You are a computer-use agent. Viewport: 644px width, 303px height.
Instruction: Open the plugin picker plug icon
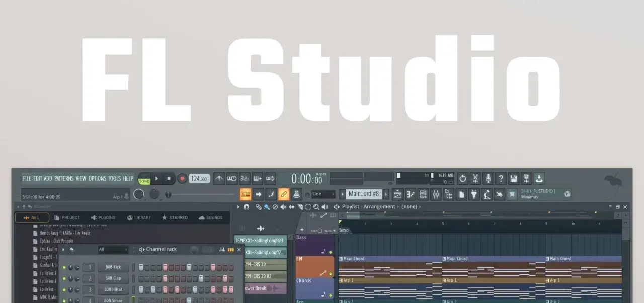click(x=474, y=194)
